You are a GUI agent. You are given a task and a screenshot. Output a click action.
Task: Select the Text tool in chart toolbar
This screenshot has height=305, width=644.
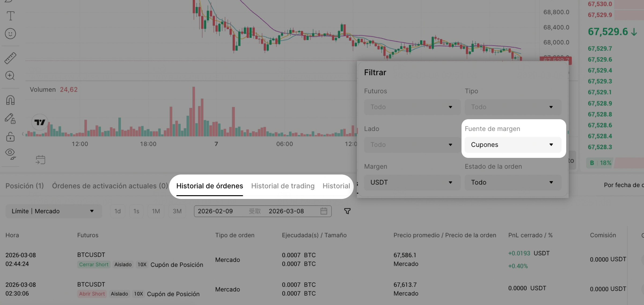point(10,16)
